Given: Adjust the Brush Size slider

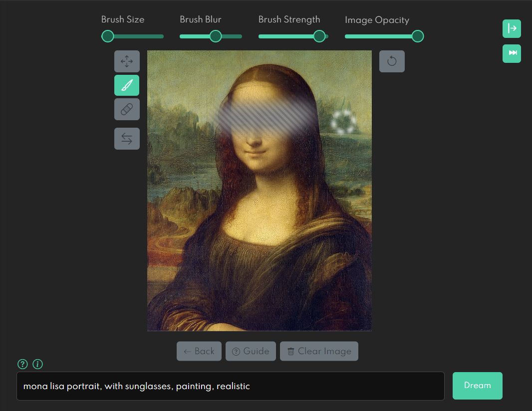Looking at the screenshot, I should tap(132, 36).
